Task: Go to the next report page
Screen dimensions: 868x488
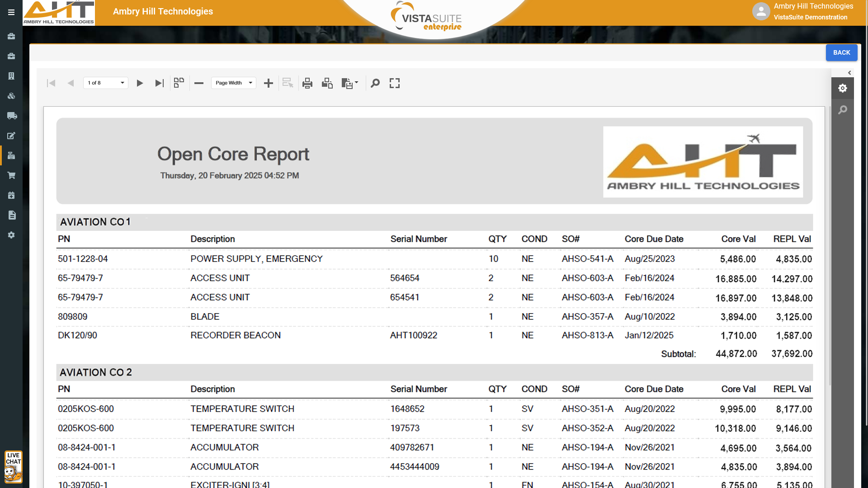Action: pyautogui.click(x=140, y=83)
